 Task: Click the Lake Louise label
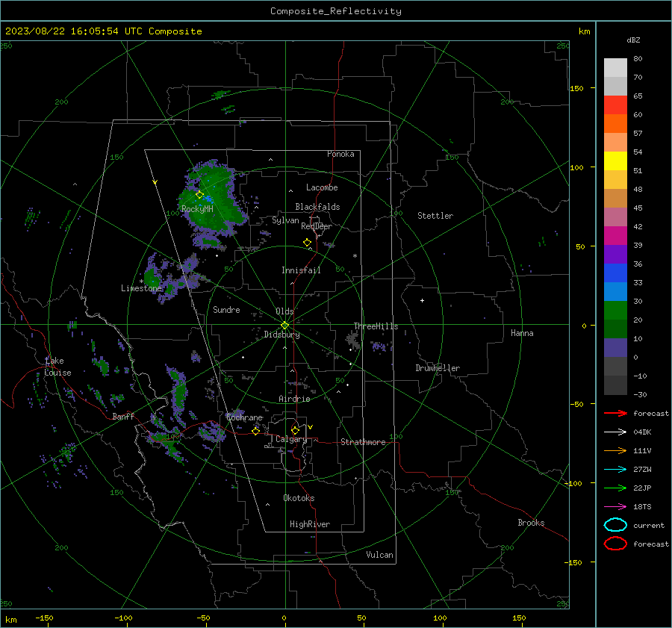(57, 367)
